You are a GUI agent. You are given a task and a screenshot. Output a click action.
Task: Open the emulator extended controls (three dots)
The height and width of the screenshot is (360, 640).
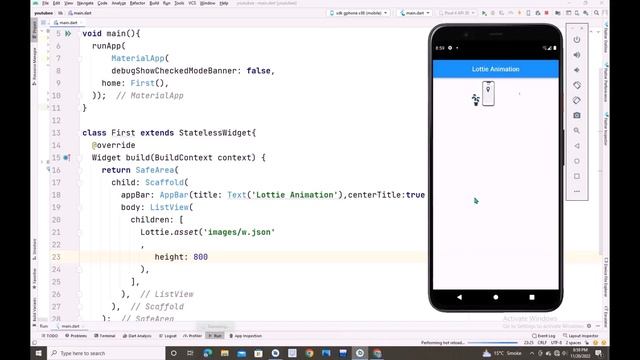(x=577, y=191)
